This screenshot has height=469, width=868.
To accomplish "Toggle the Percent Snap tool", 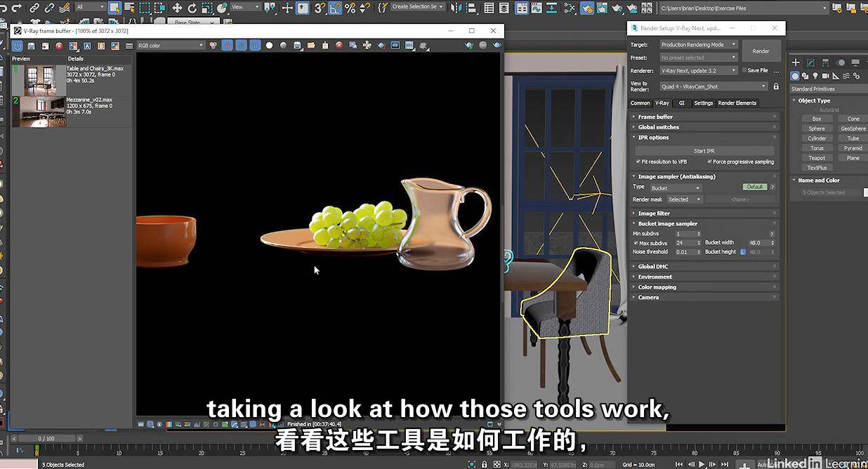I will coord(350,8).
